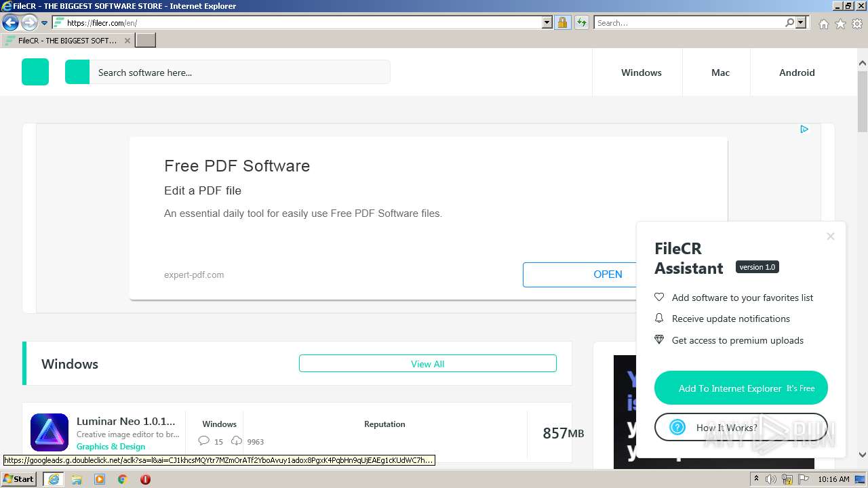
Task: Click the volume speaker tray icon
Action: coord(771,479)
